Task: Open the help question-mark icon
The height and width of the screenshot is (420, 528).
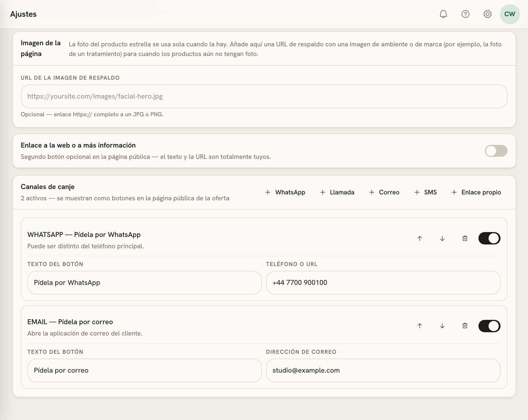Action: click(465, 14)
